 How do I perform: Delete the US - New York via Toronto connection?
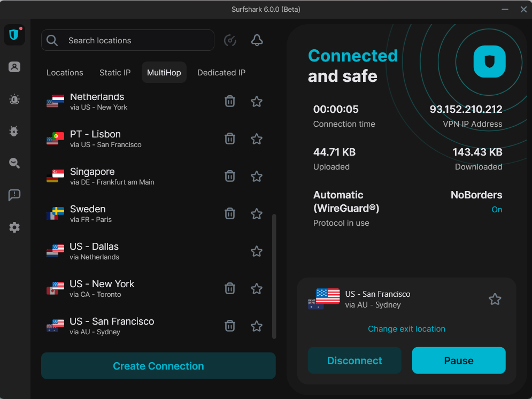pos(230,289)
